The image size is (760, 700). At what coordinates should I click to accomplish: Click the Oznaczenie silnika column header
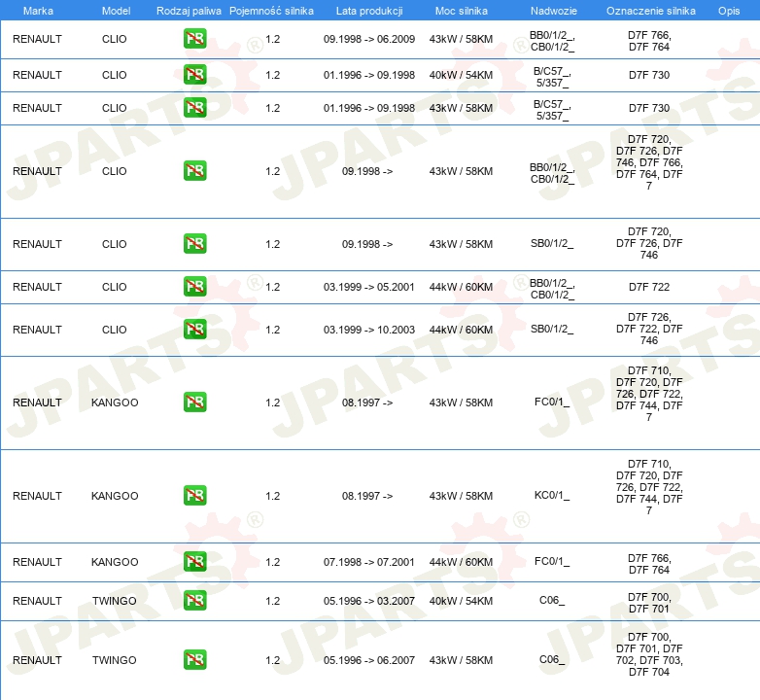[648, 10]
